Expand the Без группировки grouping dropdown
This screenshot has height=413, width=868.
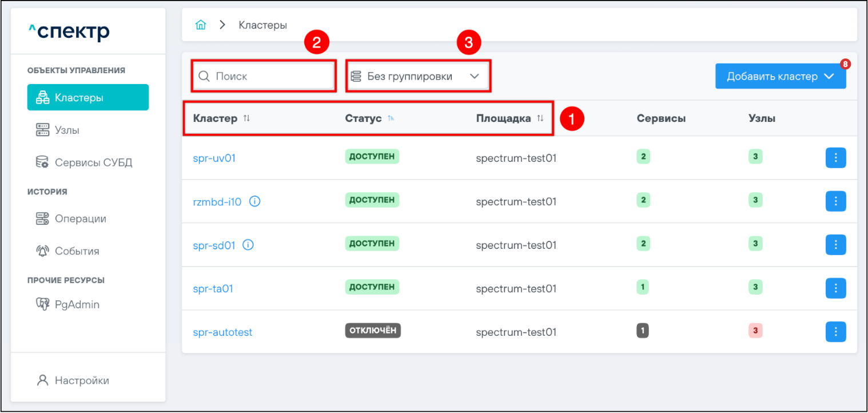[417, 76]
